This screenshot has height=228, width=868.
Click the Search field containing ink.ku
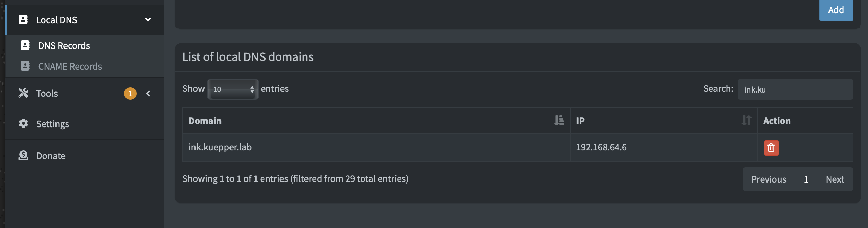(795, 89)
